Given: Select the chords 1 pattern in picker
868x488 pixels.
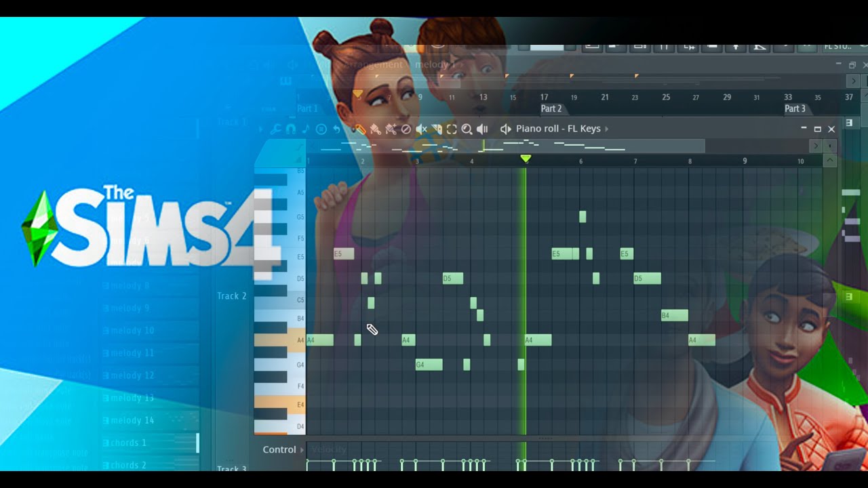Looking at the screenshot, I should tap(125, 443).
